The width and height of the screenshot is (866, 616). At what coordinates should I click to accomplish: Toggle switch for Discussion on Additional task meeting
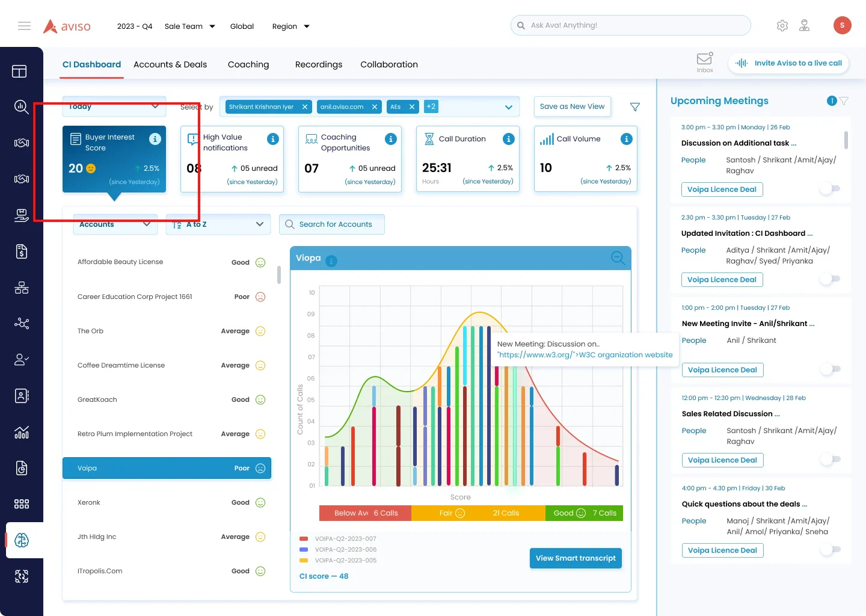point(831,189)
